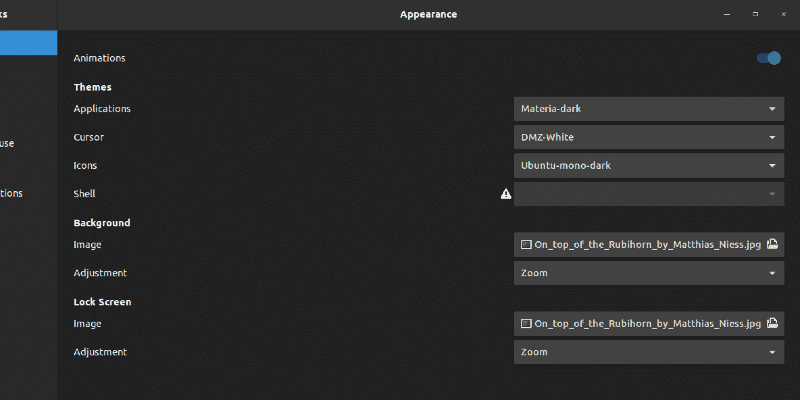Click the Icons dropdown arrow
Viewport: 800px width, 400px height.
coord(772,166)
